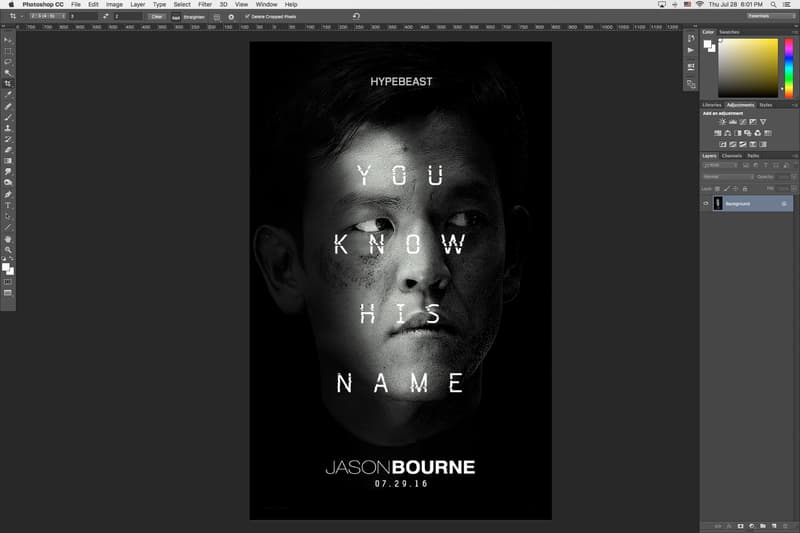The image size is (800, 533).
Task: Open the History panel icon
Action: 691,39
